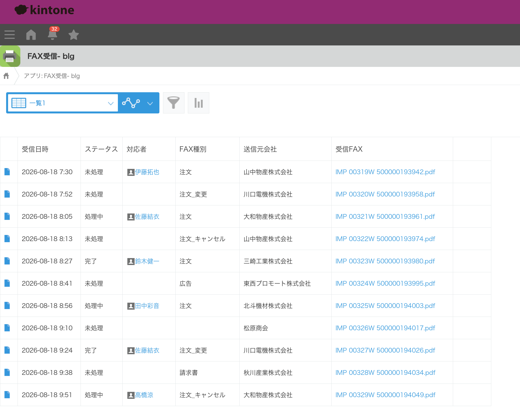Open user 高橋涼 profile link
This screenshot has height=420, width=520.
coord(144,395)
